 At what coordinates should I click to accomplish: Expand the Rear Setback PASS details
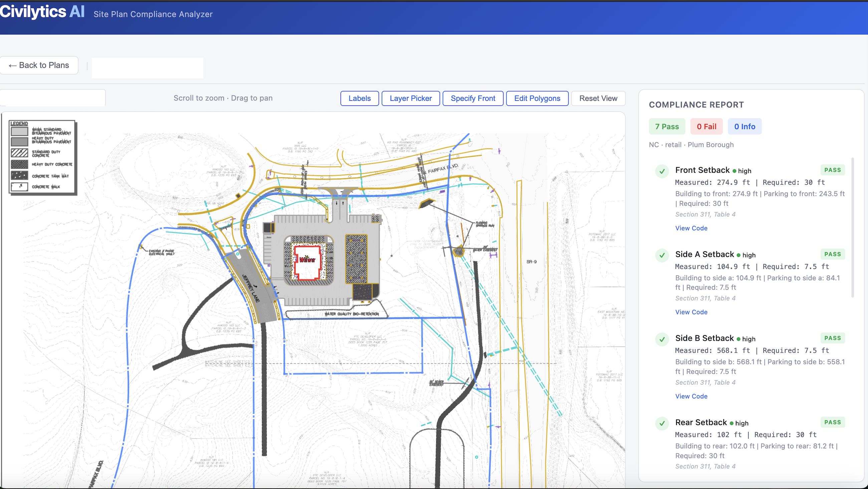pos(832,422)
